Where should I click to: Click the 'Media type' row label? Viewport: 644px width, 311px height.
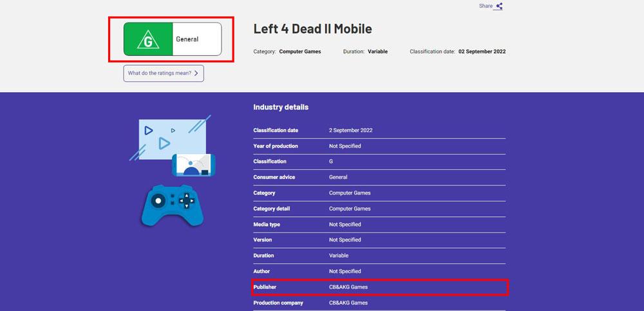267,225
